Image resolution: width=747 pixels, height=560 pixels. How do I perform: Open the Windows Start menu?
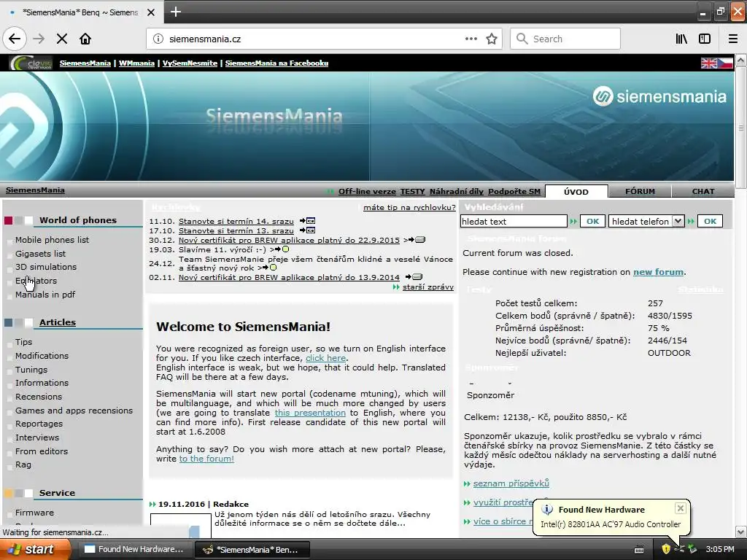(x=36, y=549)
